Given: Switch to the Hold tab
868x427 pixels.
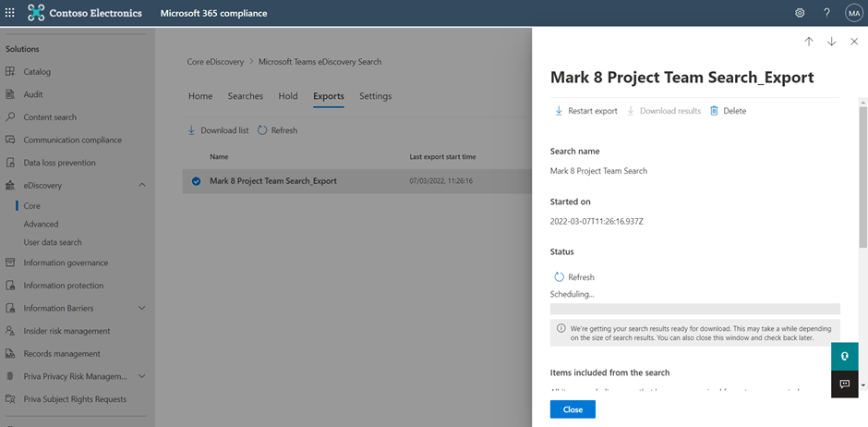Looking at the screenshot, I should tap(288, 96).
